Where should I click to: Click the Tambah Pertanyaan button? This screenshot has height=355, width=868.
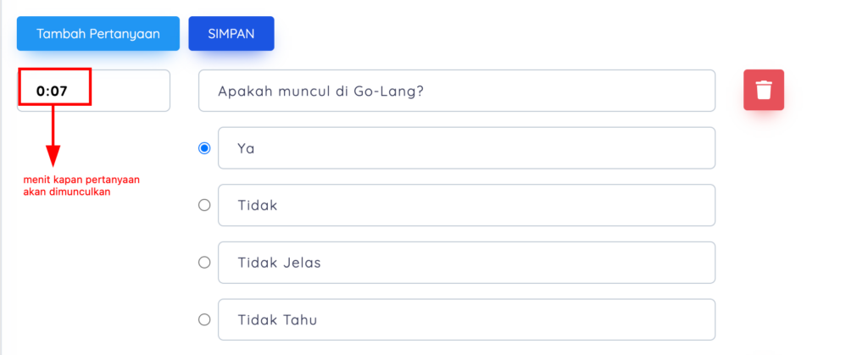pos(98,34)
